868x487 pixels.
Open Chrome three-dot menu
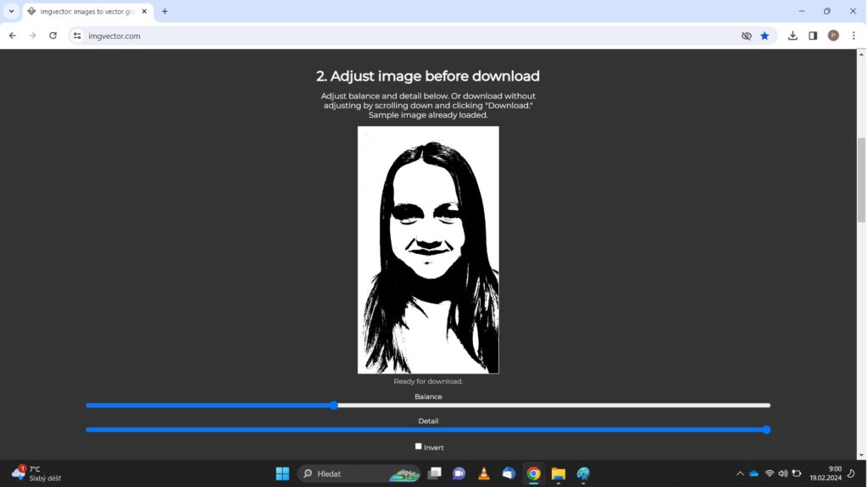pyautogui.click(x=854, y=36)
